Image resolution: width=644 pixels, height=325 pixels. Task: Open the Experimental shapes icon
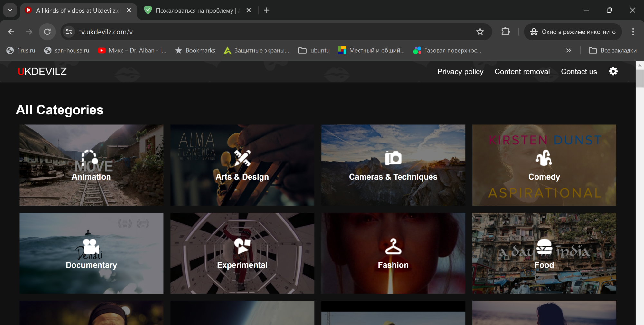point(242,246)
